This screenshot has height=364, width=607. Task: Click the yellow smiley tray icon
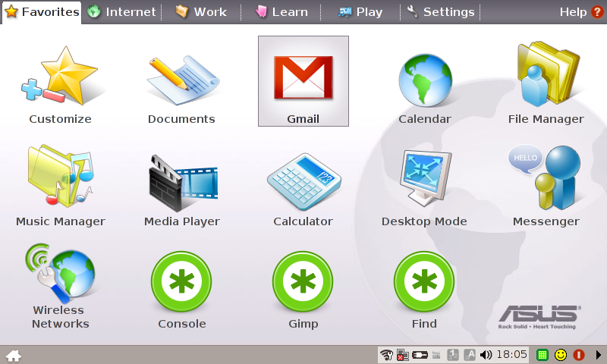coord(561,355)
